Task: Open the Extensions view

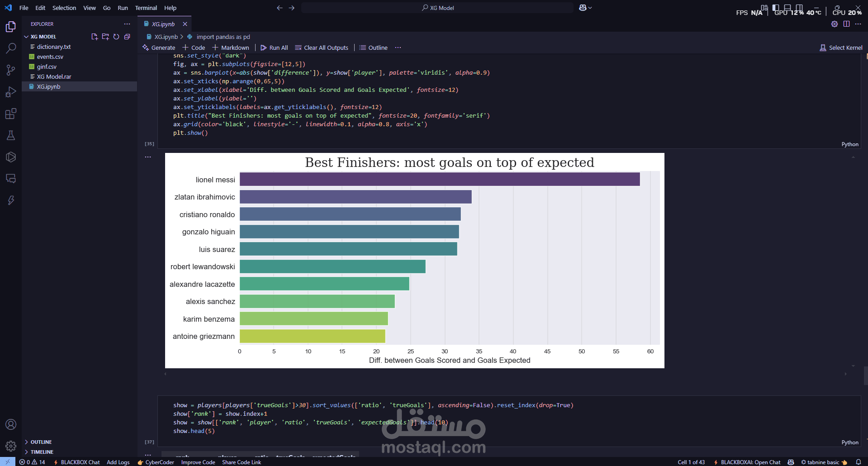Action: [11, 113]
